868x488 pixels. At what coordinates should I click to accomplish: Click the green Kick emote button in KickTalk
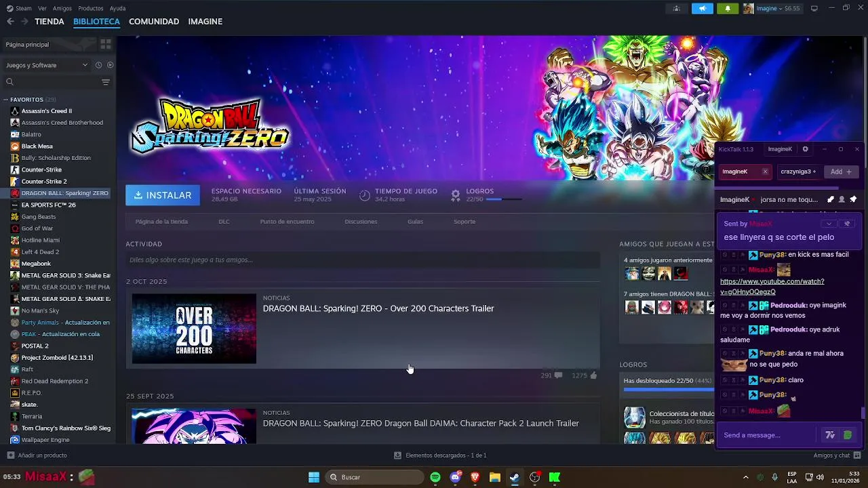pyautogui.click(x=847, y=435)
